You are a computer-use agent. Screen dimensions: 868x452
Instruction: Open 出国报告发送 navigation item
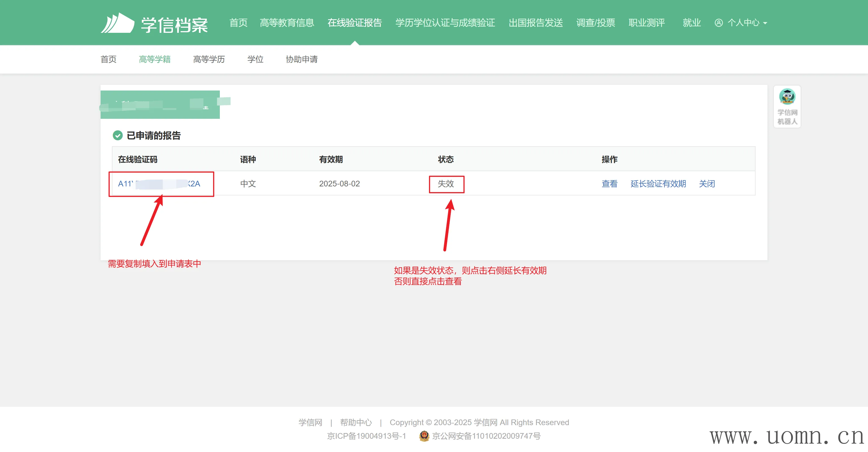[x=535, y=23]
